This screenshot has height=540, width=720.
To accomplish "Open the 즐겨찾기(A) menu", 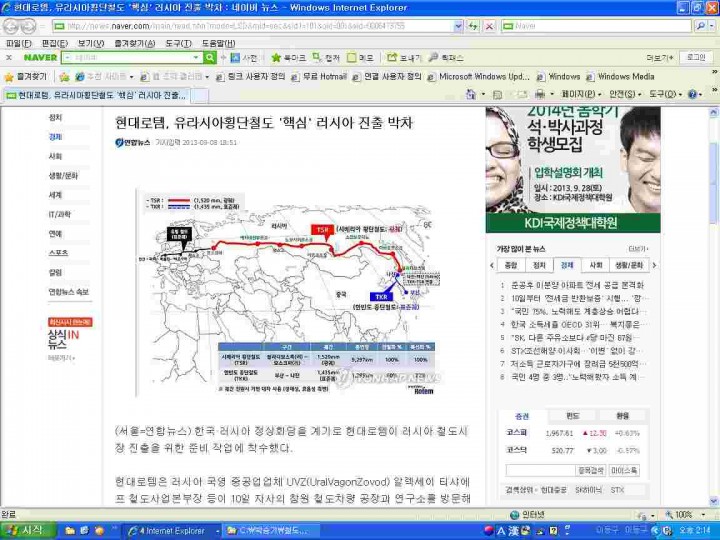I will point(135,43).
